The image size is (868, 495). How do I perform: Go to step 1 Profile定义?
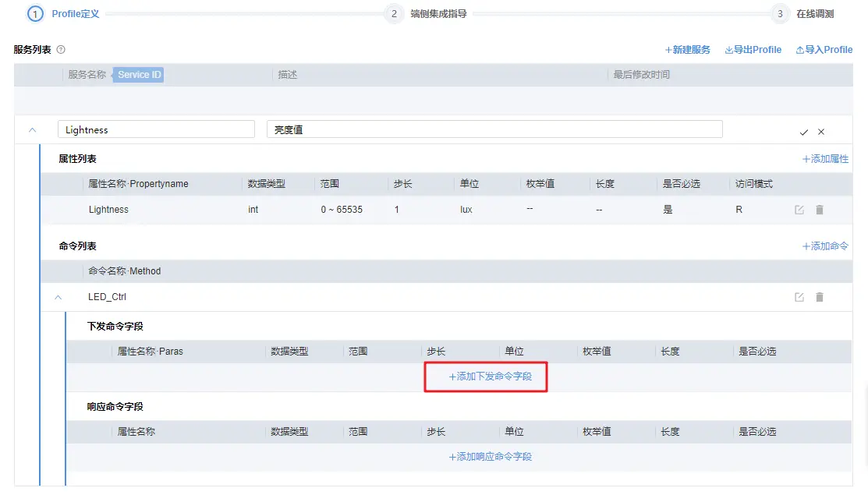coord(63,14)
